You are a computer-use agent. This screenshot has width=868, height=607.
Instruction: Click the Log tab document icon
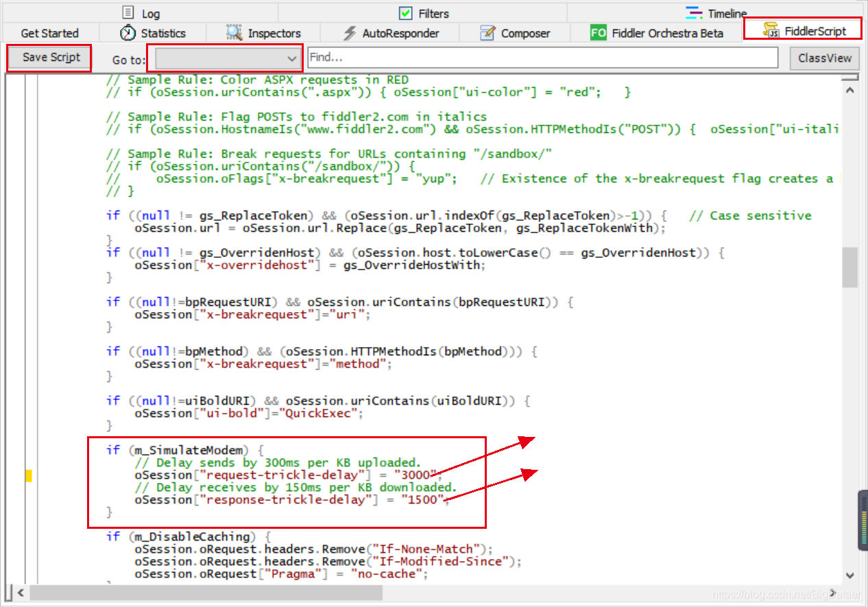coord(128,13)
